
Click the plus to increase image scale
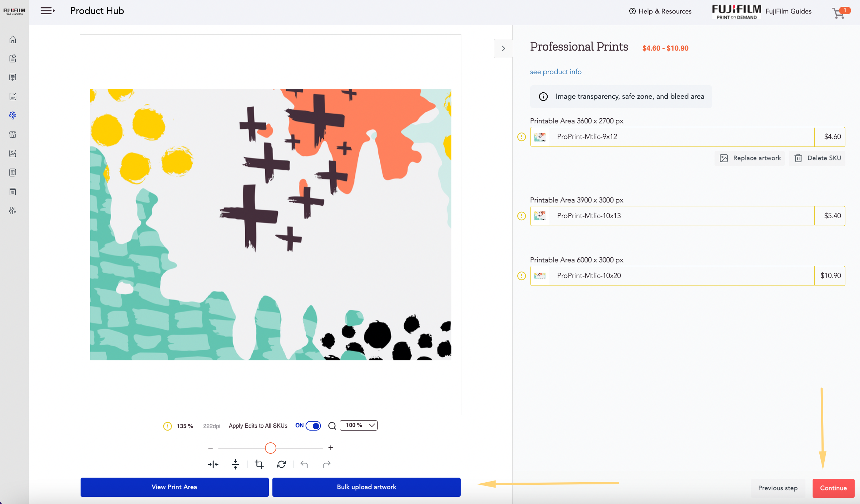coord(331,448)
